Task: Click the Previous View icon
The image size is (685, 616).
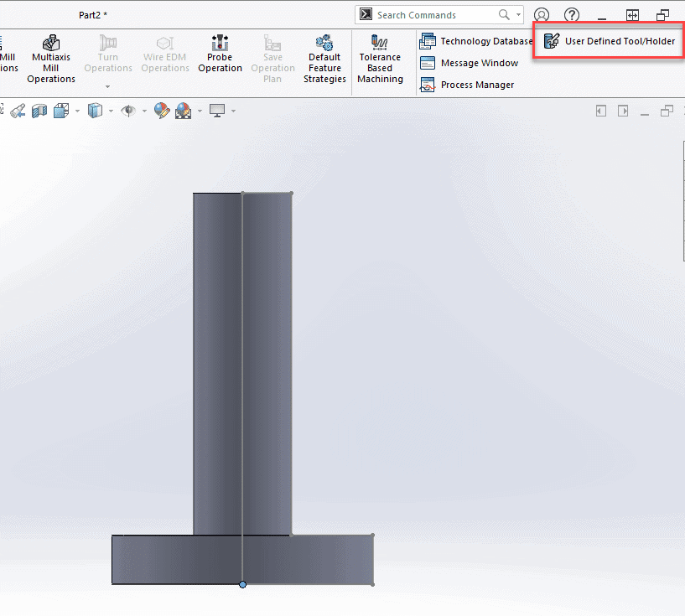Action: 18,111
